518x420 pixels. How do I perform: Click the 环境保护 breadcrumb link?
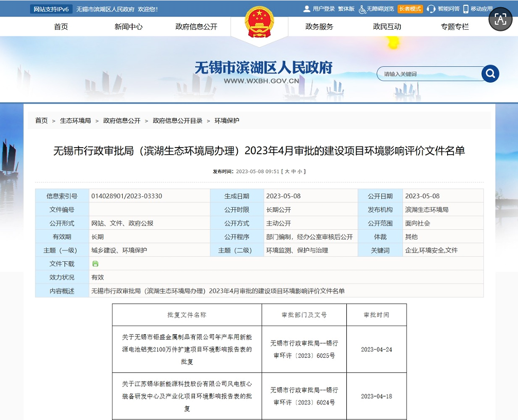pos(227,121)
